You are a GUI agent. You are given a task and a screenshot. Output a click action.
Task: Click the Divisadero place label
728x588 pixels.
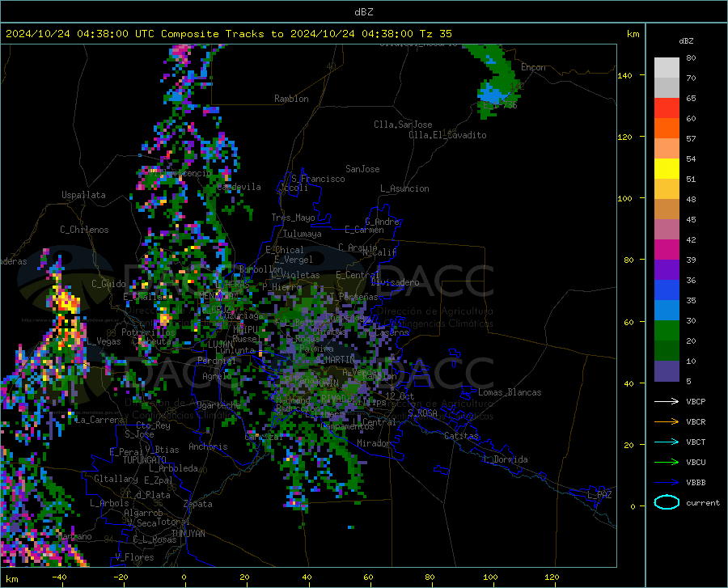click(x=395, y=282)
